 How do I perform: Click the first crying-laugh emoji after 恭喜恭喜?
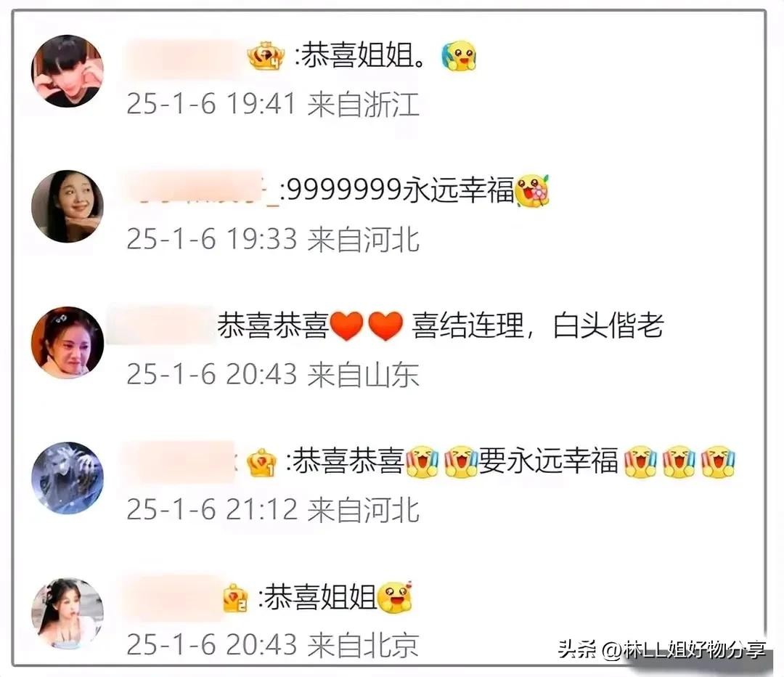click(x=422, y=461)
